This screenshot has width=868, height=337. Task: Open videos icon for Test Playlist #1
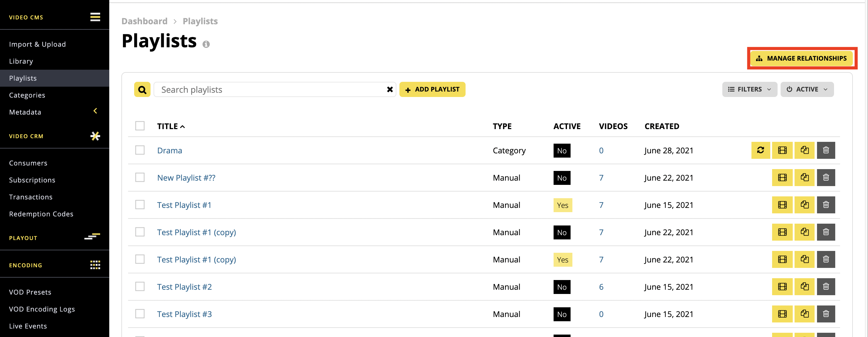(782, 205)
